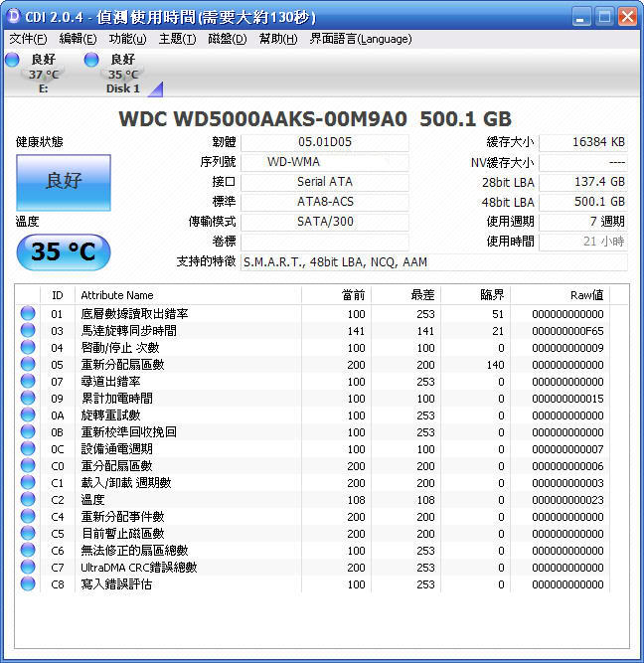Select the UltraDMA CRC錯誤總數 attribute row
This screenshot has height=663, width=644.
click(313, 568)
